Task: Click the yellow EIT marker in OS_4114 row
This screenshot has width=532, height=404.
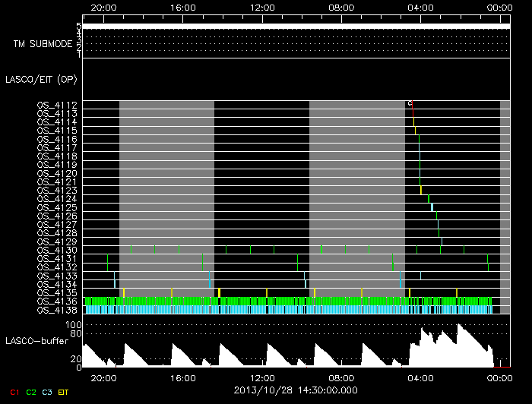Action: [x=414, y=122]
